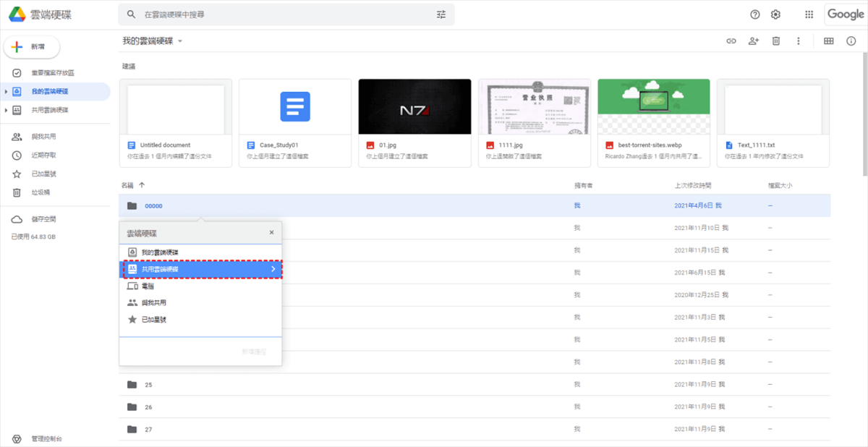Select folder 26 row
The image size is (868, 447).
coord(475,407)
